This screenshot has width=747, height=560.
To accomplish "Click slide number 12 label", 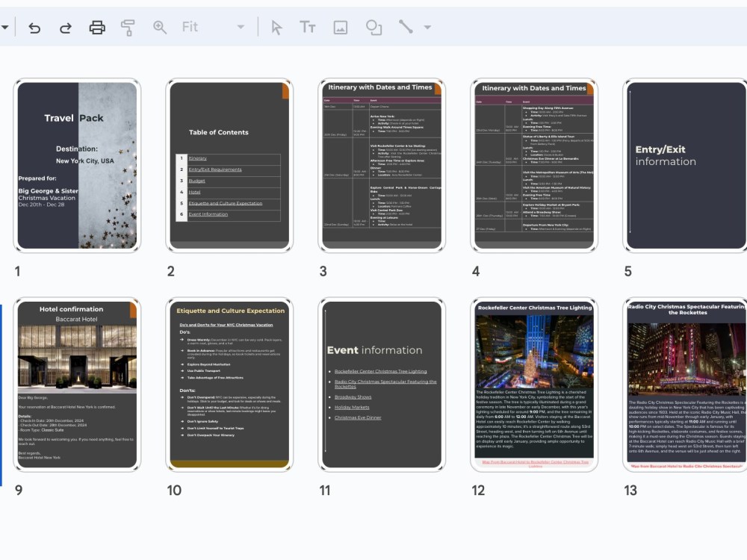I will click(x=478, y=491).
